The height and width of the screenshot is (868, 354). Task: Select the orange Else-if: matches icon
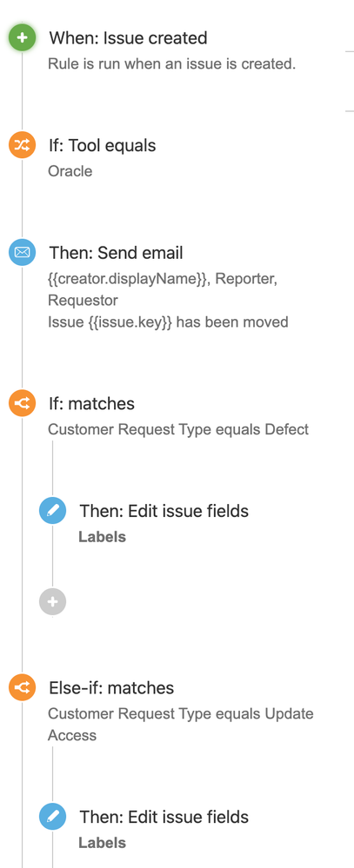pos(22,687)
